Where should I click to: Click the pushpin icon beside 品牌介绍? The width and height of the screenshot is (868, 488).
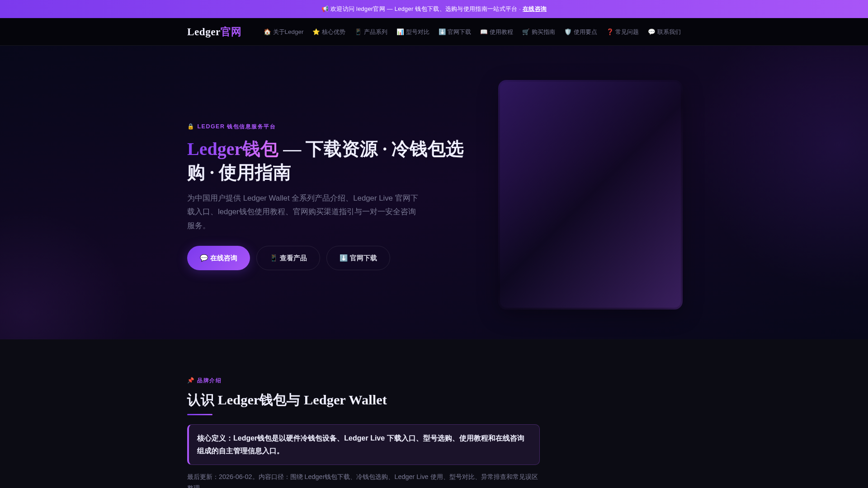[191, 380]
